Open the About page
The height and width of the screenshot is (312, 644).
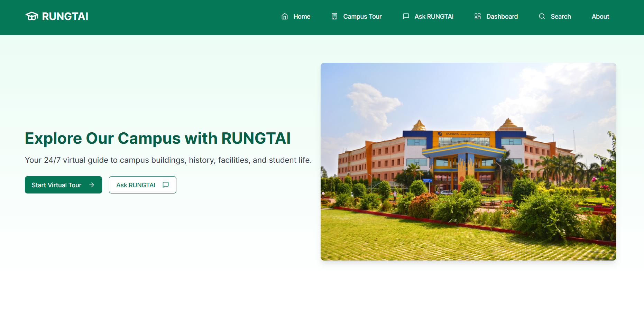point(600,16)
